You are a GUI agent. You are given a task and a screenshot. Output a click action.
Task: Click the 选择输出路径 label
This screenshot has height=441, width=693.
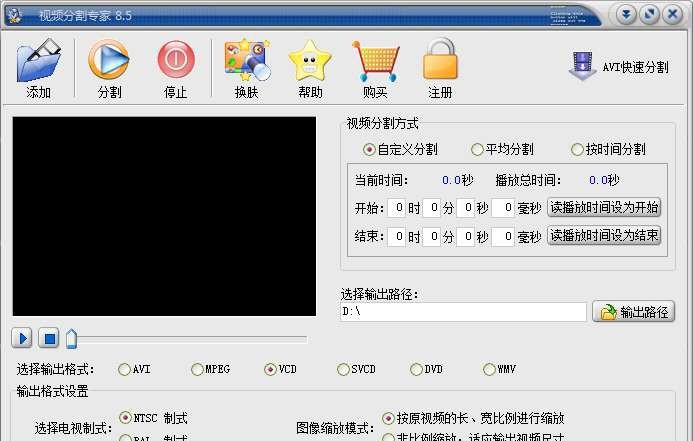[x=379, y=294]
